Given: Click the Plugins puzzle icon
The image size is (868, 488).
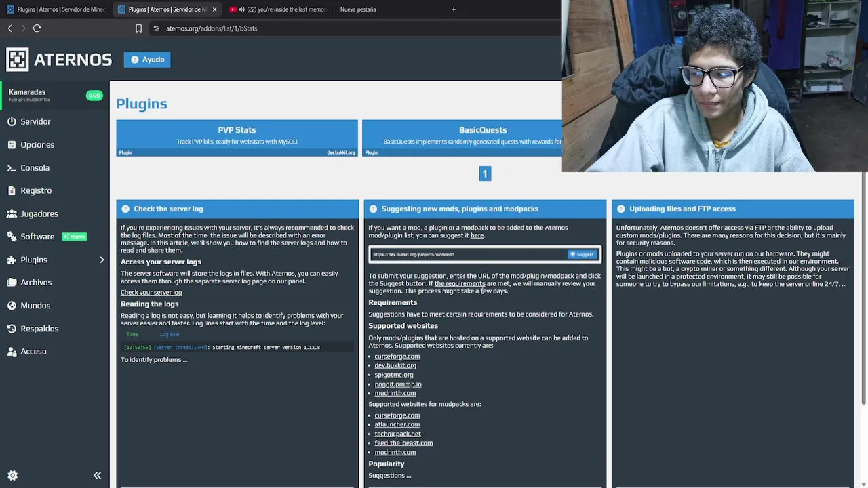Looking at the screenshot, I should click(x=12, y=260).
